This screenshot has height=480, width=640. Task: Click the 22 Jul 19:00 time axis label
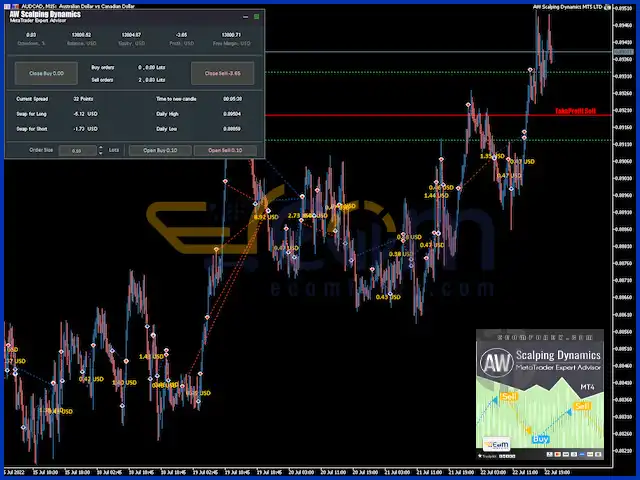click(x=557, y=472)
